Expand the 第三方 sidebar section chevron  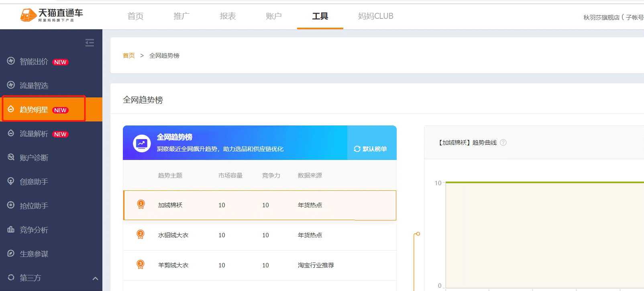(x=95, y=278)
